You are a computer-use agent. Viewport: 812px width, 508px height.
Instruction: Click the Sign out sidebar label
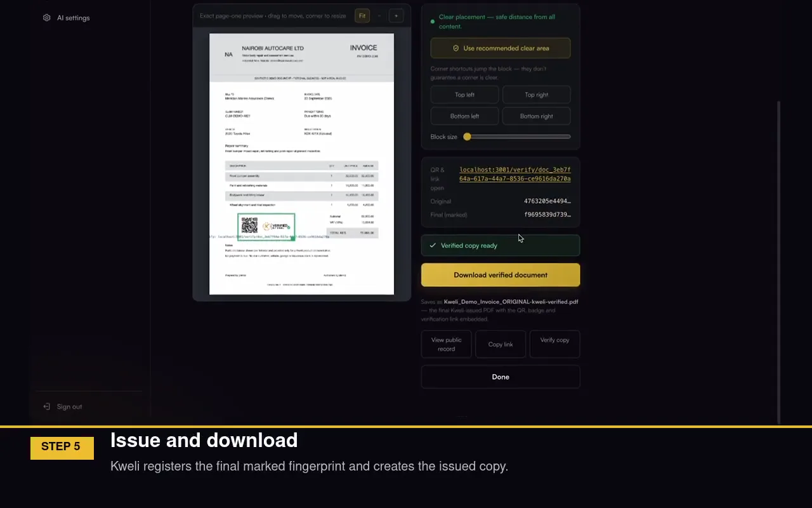[x=70, y=406]
